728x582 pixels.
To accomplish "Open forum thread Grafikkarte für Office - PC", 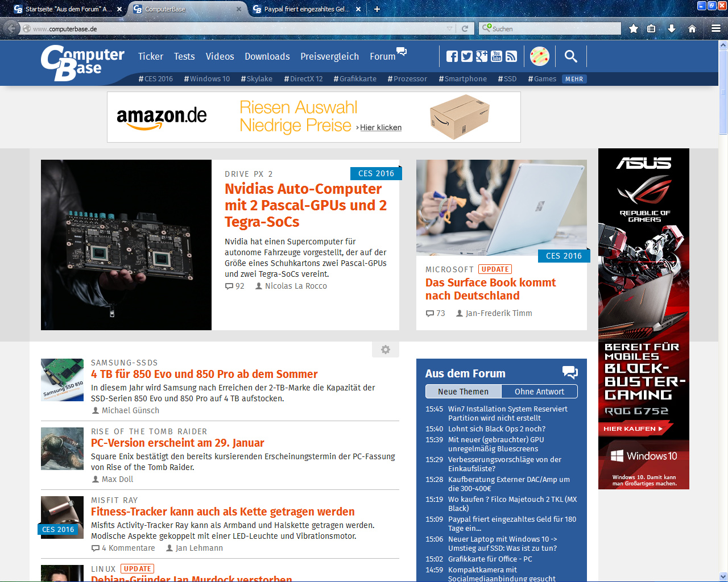I will pos(490,559).
